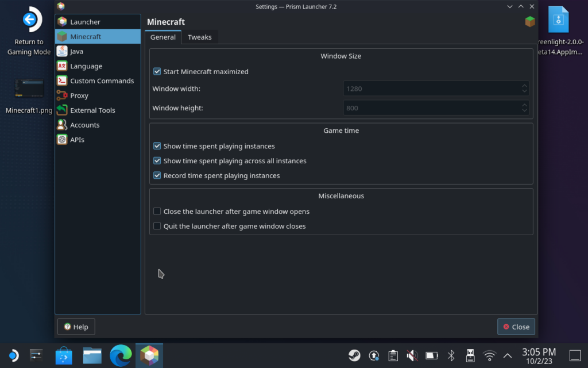
Task: Select the Greenlight AppImage file on desktop
Action: (560, 31)
